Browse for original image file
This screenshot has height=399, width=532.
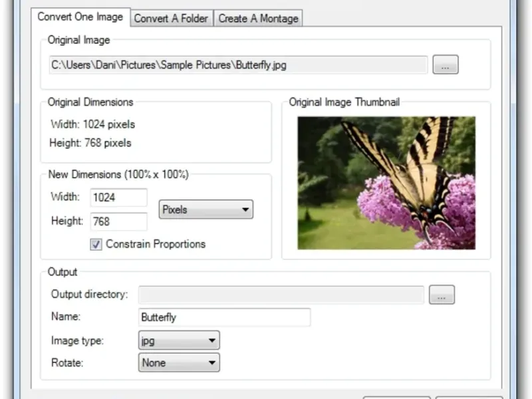pos(446,65)
